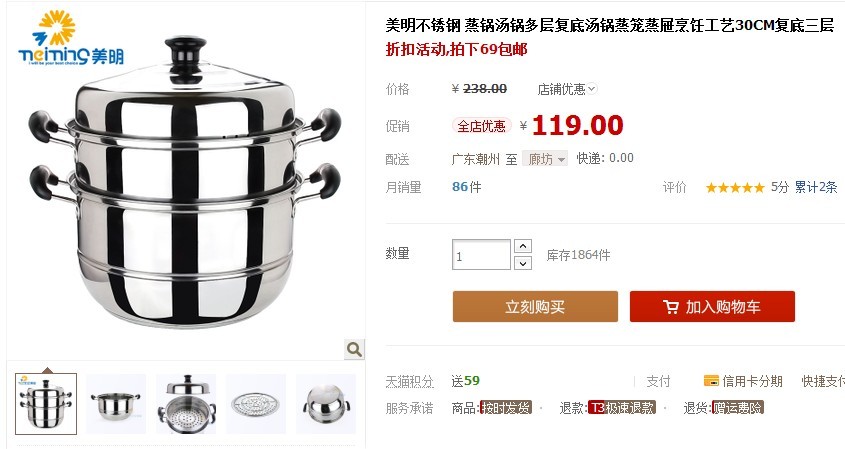Open the 累计2条 reviews link
845x449 pixels.
pyautogui.click(x=816, y=188)
